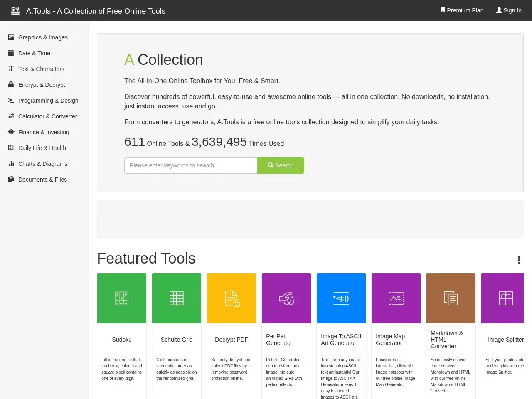Click the Schulte Grid tool title

click(x=177, y=340)
